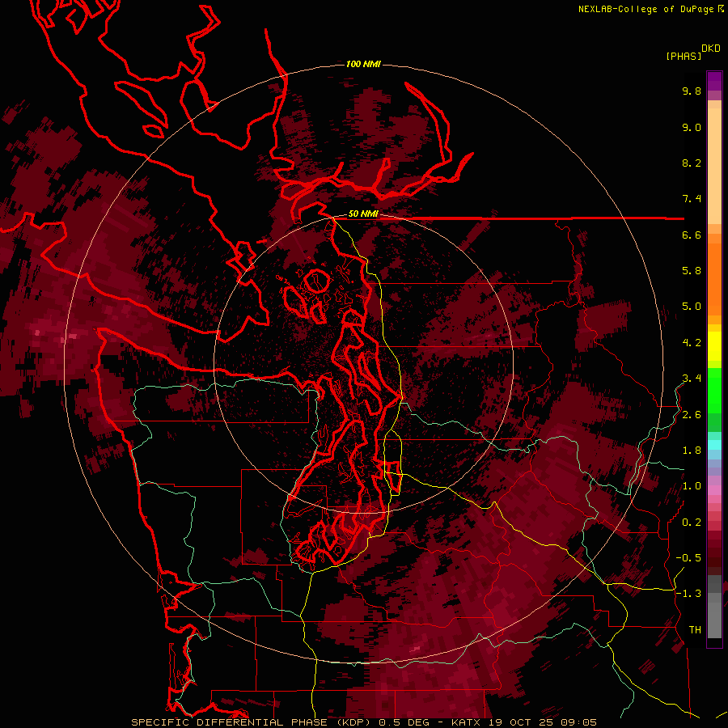The height and width of the screenshot is (728, 728).
Task: Click the 1.8 scale value
Action: click(x=692, y=451)
